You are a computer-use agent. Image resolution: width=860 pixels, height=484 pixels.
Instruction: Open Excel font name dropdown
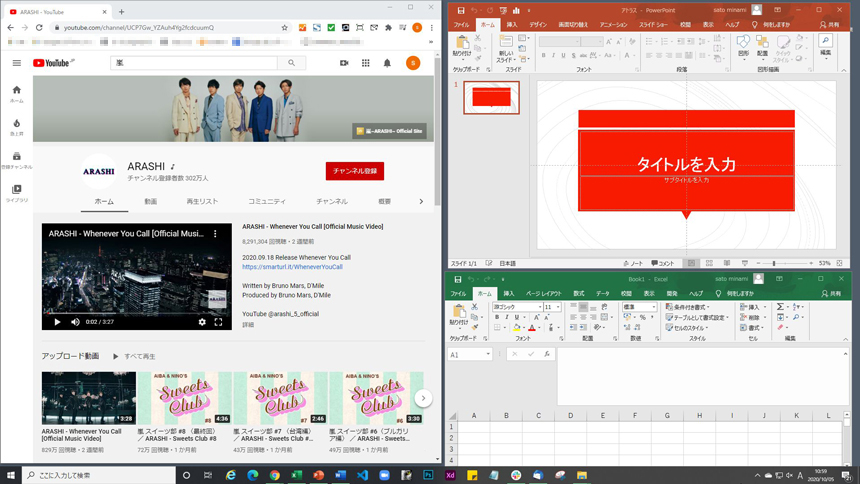point(540,307)
